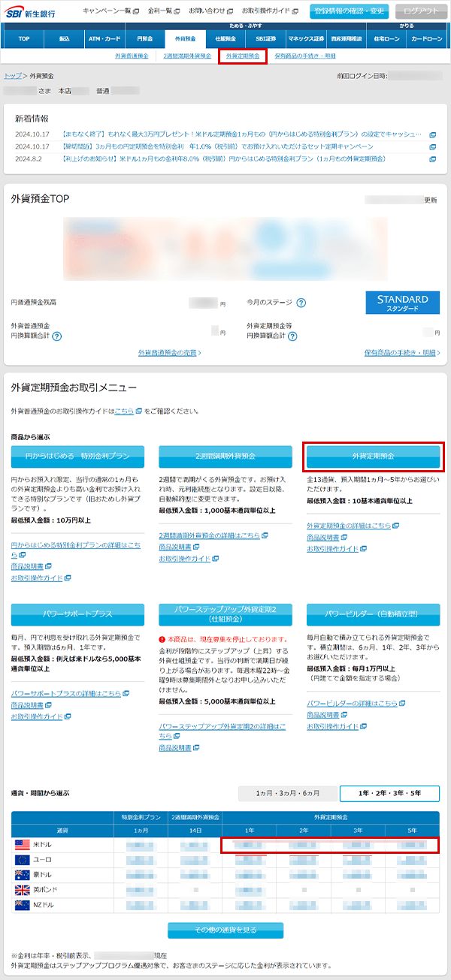This screenshot has width=451, height=980.
Task: Click the New Zealand flag icon for NZドル
Action: (x=23, y=905)
